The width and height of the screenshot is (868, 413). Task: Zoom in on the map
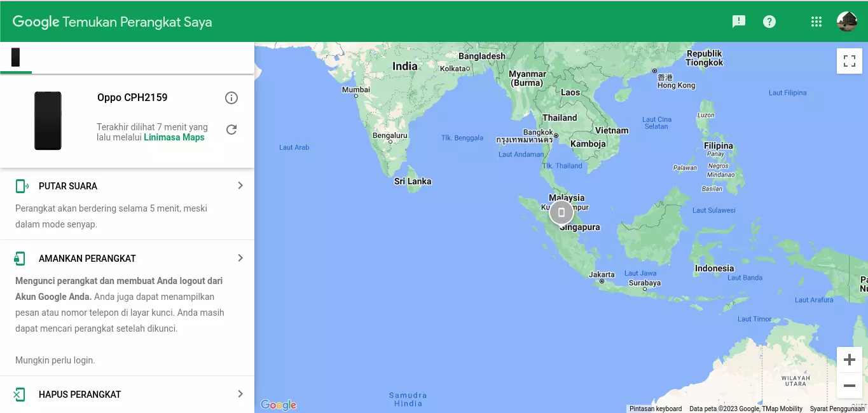(x=849, y=360)
